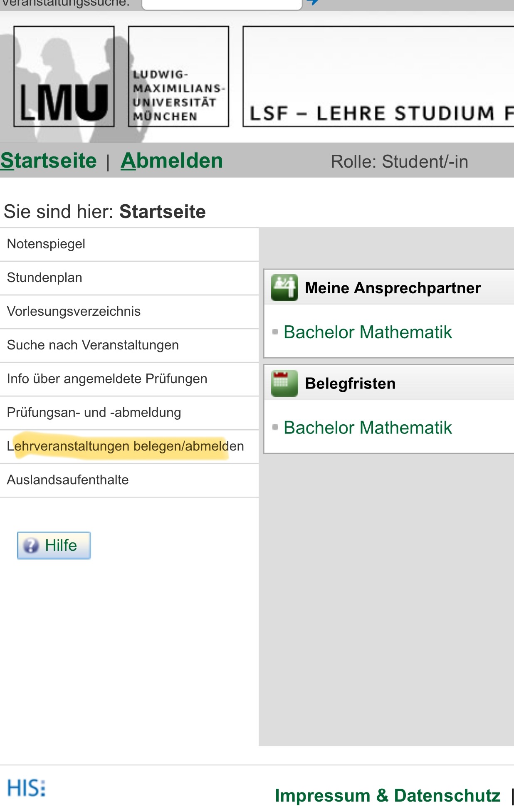Click the LMU logo image
Screen dimensions: 514x812
[x=64, y=77]
